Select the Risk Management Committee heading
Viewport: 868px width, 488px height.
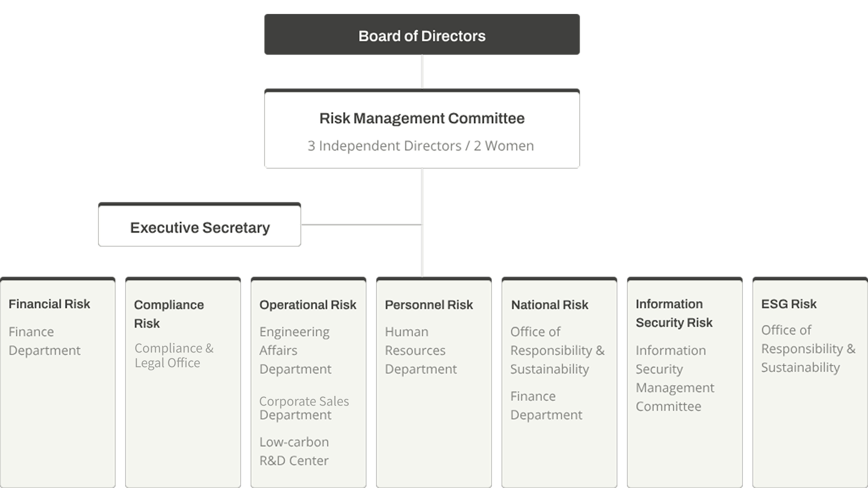coord(422,118)
